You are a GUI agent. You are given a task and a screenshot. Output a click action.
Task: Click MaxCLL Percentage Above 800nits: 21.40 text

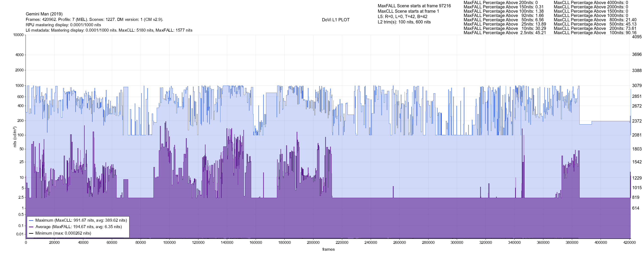595,20
